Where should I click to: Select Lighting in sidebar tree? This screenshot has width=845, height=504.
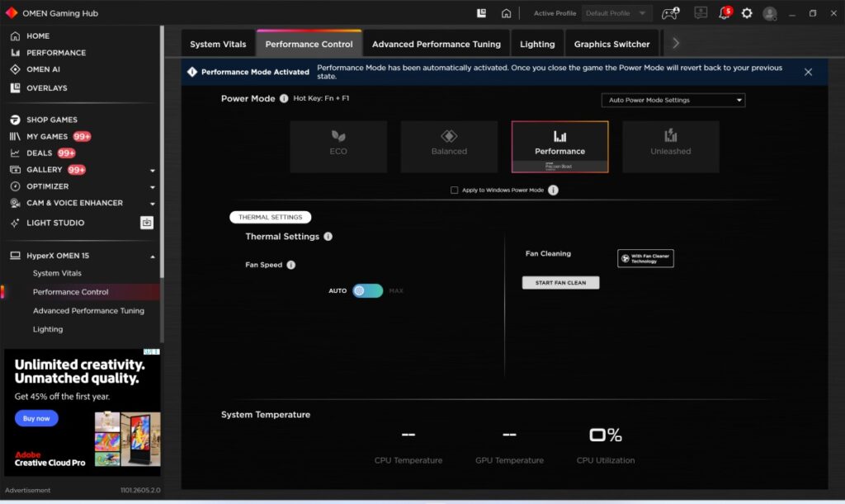pos(47,329)
